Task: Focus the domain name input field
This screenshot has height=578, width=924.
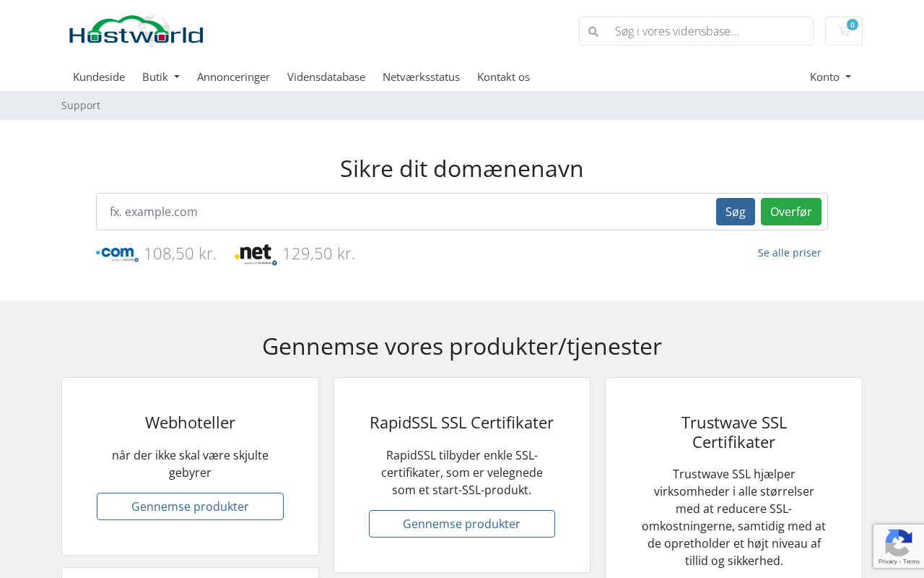Action: point(404,212)
